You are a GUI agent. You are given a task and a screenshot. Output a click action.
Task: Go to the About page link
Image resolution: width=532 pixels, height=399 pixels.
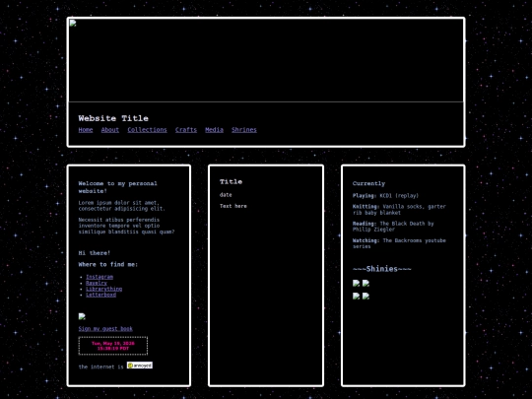(110, 130)
